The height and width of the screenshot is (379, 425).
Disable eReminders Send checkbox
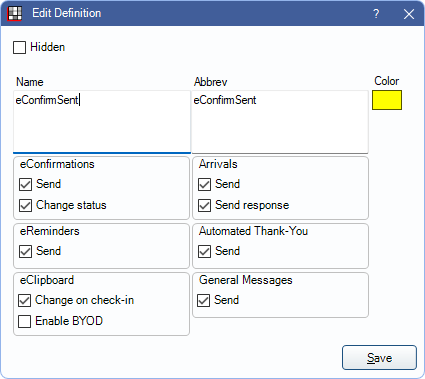coord(25,251)
